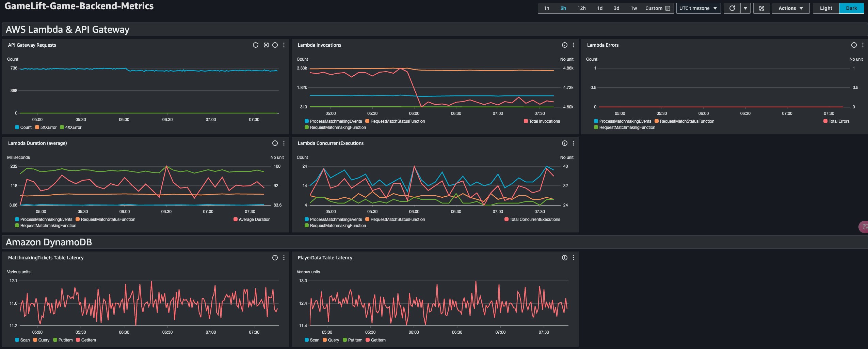The height and width of the screenshot is (349, 868).
Task: Toggle Average Duration legend series
Action: coord(252,219)
